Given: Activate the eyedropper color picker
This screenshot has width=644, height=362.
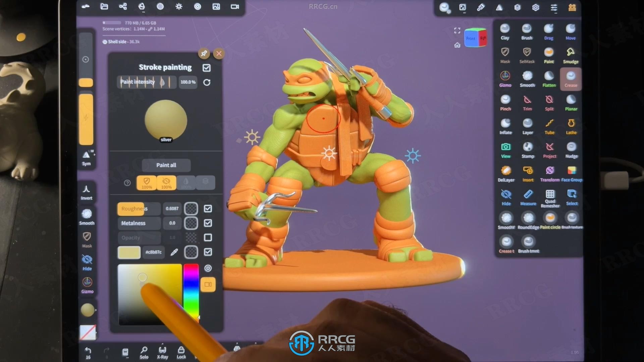Looking at the screenshot, I should 174,252.
